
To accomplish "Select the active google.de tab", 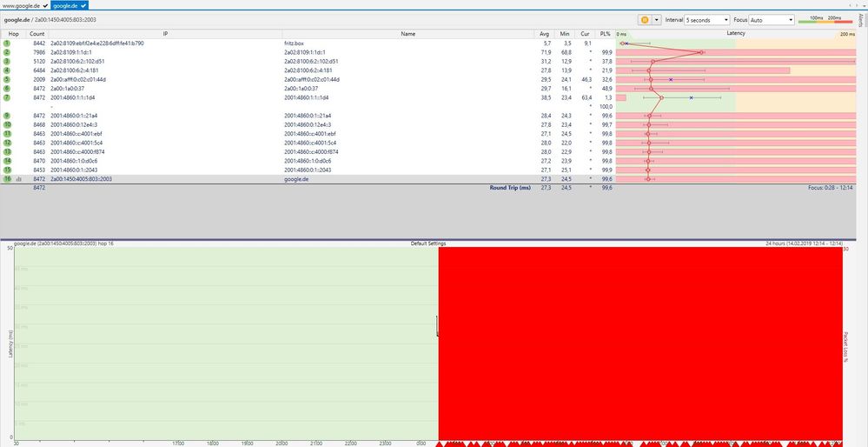I will click(70, 5).
